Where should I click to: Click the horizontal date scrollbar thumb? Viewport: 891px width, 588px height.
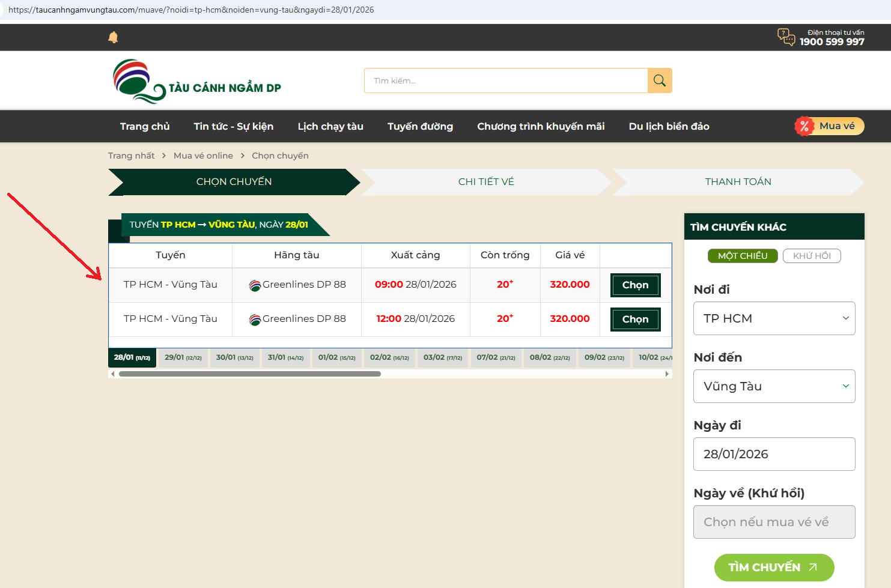[x=249, y=374]
